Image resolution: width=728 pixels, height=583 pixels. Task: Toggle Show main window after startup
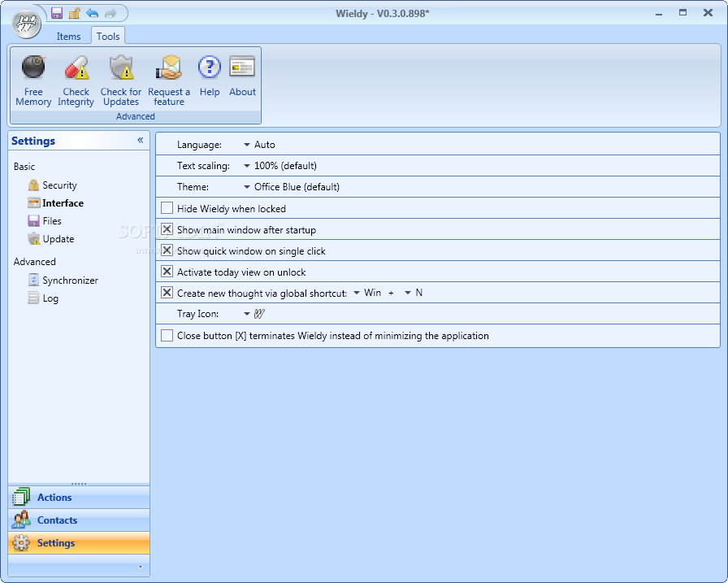click(x=167, y=229)
